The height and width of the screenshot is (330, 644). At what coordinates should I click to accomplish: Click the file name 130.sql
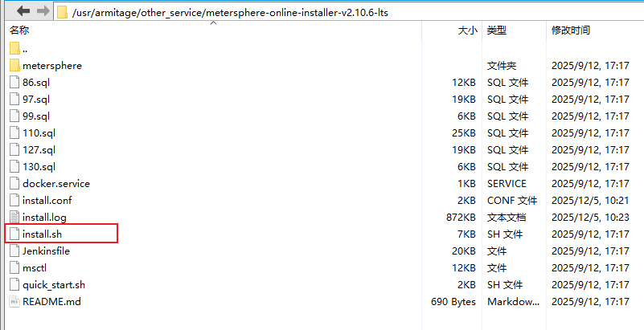[39, 166]
